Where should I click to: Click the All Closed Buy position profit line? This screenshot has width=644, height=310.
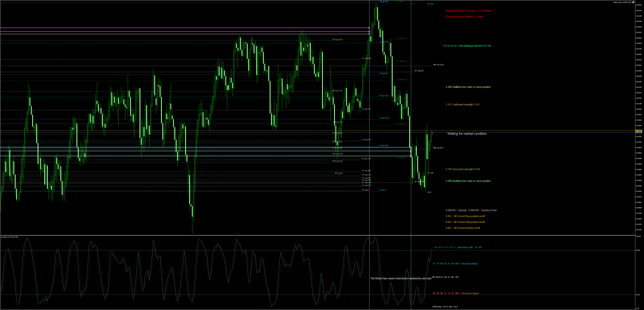(465, 216)
